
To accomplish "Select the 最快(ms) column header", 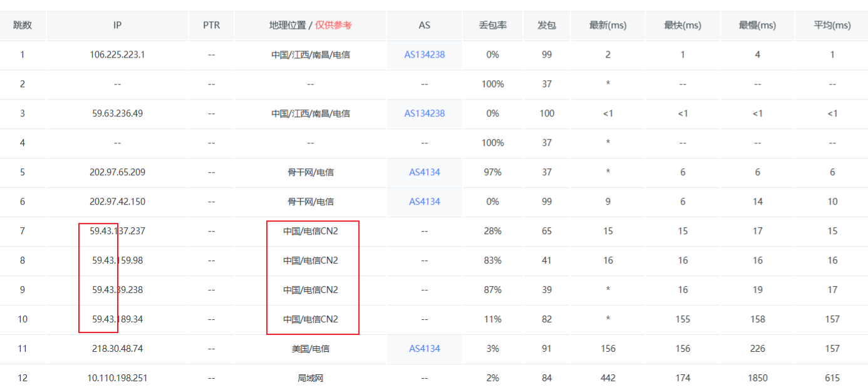I will click(683, 25).
